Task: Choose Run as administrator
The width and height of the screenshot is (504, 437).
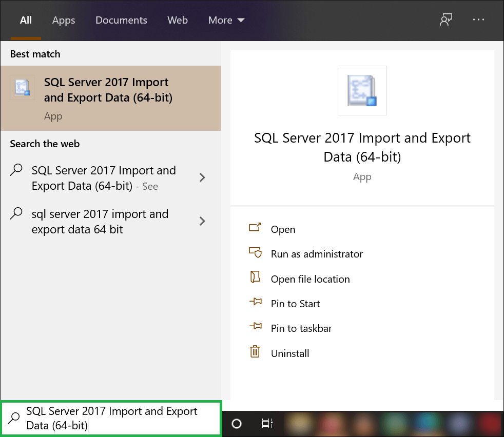Action: pyautogui.click(x=317, y=254)
